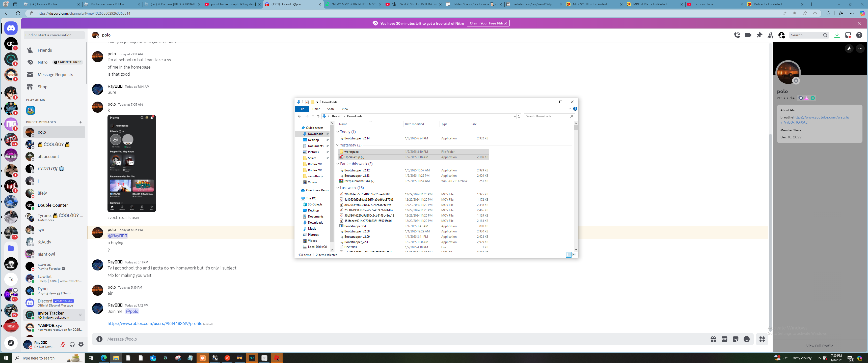Collapse the Last week (16) group
Viewport: 868px width, 363px height.
coord(338,188)
